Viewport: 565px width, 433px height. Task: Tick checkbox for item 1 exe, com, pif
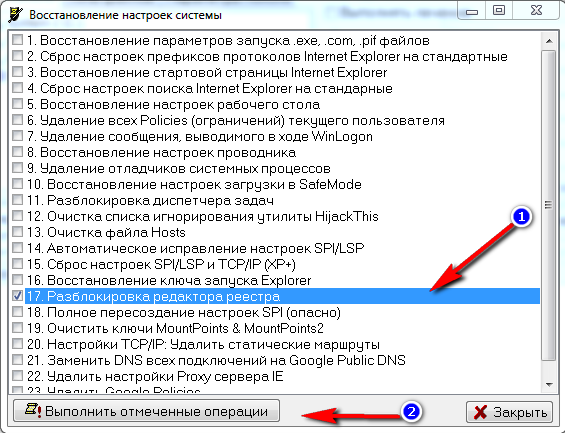(x=17, y=40)
